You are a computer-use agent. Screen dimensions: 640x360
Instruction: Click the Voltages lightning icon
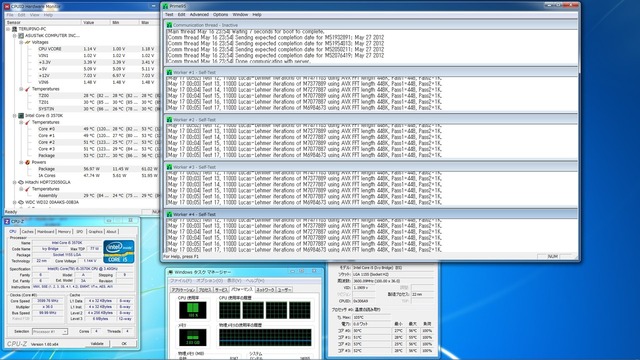pos(28,42)
